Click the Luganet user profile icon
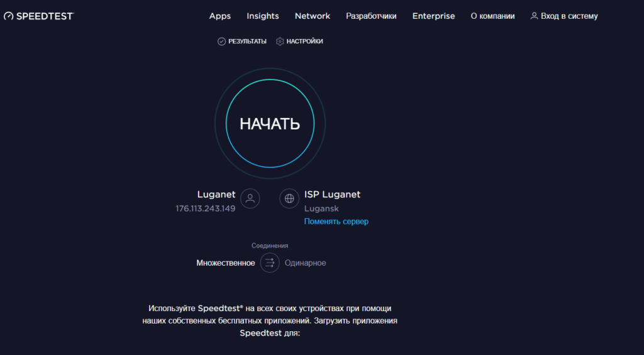Screen dimensions: 644x355 coord(250,199)
